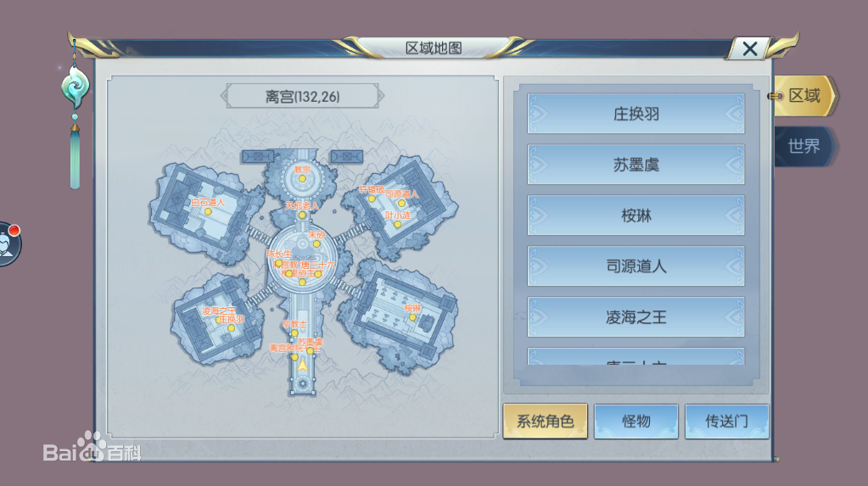Select 庄换羽 in the NPC list

pos(636,114)
